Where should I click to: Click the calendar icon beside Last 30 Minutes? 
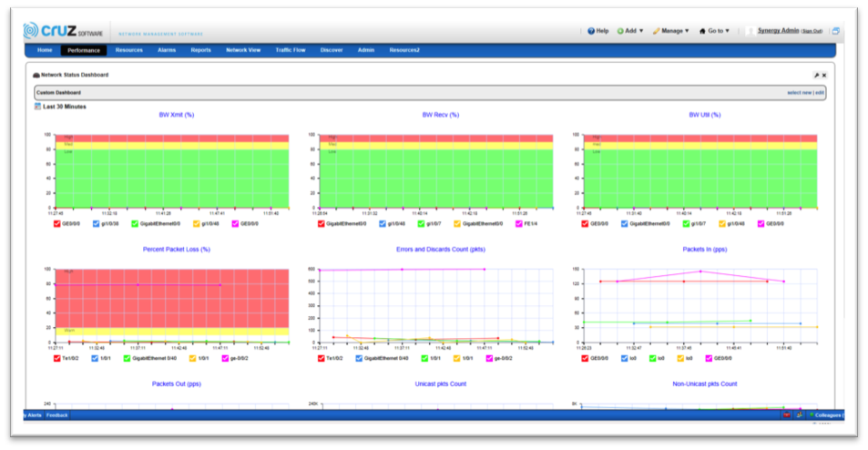click(x=37, y=107)
